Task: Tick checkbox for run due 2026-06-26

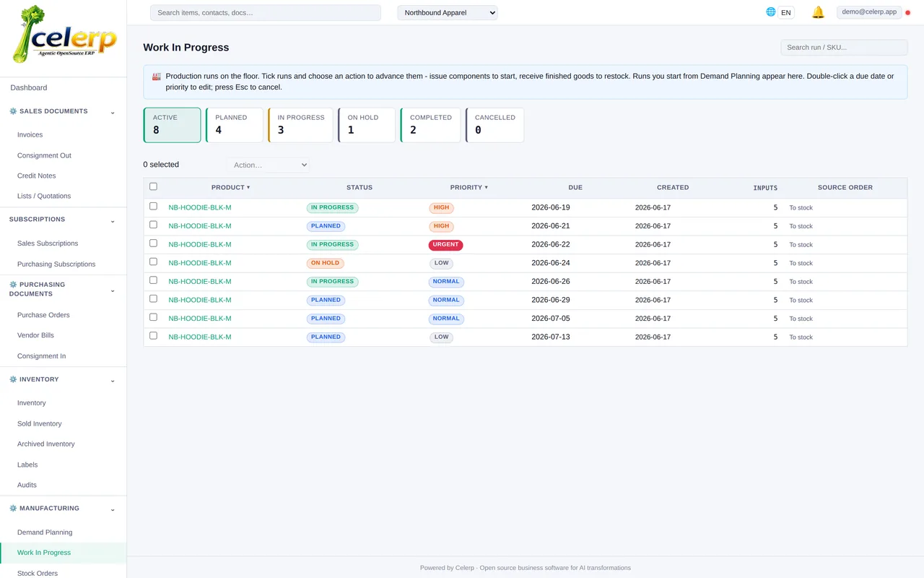Action: 153,280
